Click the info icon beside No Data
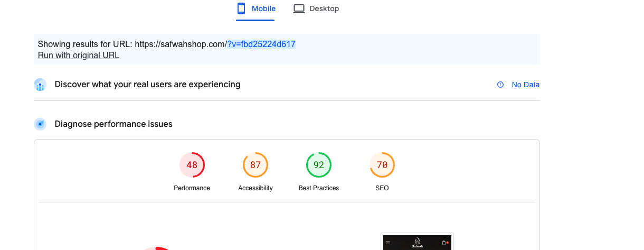This screenshot has height=250, width=644. click(500, 85)
